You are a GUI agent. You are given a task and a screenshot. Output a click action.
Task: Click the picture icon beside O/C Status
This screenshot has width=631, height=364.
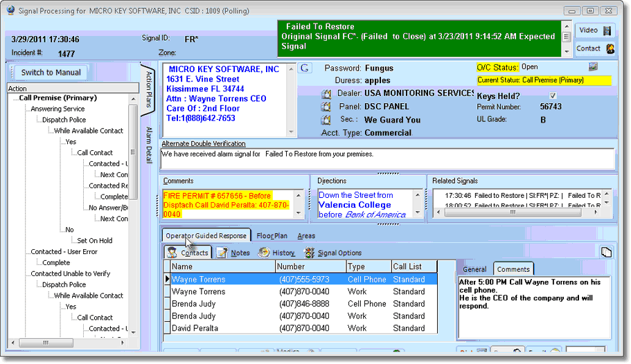point(593,66)
